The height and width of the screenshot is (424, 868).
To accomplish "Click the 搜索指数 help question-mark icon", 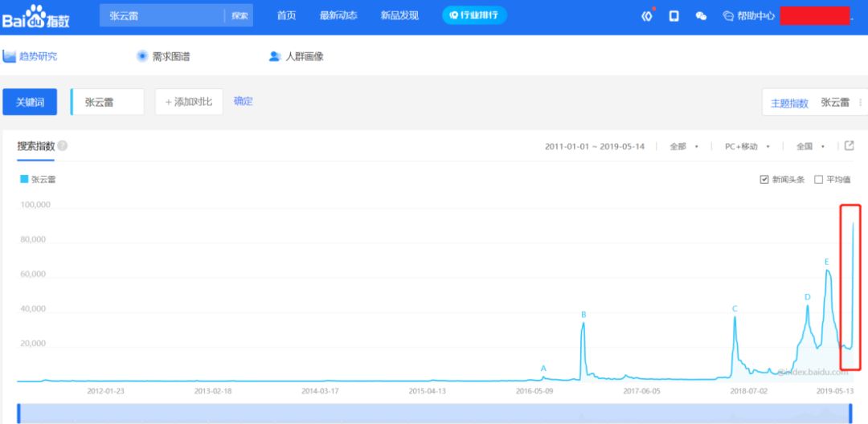I will pos(63,146).
